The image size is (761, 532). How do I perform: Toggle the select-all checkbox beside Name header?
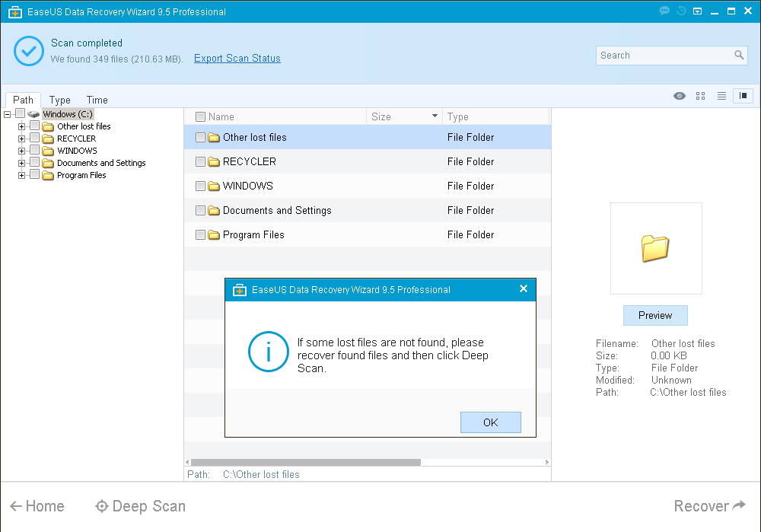pyautogui.click(x=200, y=116)
